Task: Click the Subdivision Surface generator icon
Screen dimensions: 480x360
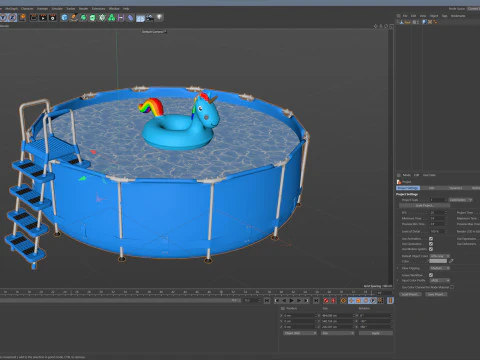Action: [x=83, y=17]
